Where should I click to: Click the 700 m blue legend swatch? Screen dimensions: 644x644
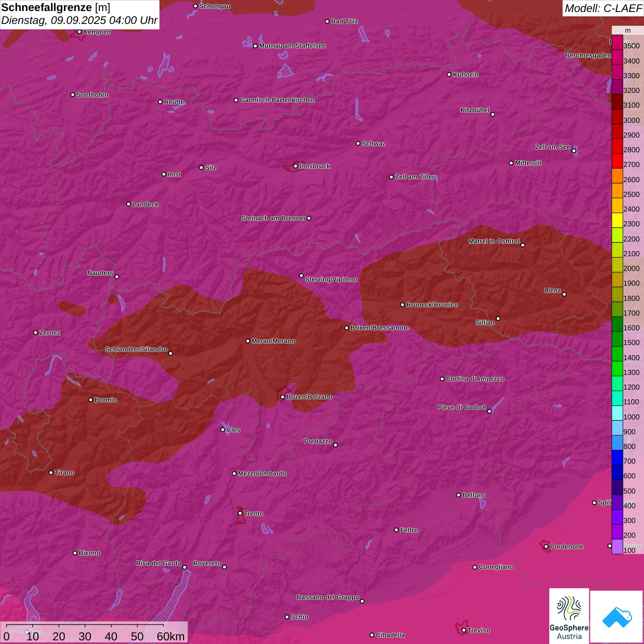coord(617,458)
